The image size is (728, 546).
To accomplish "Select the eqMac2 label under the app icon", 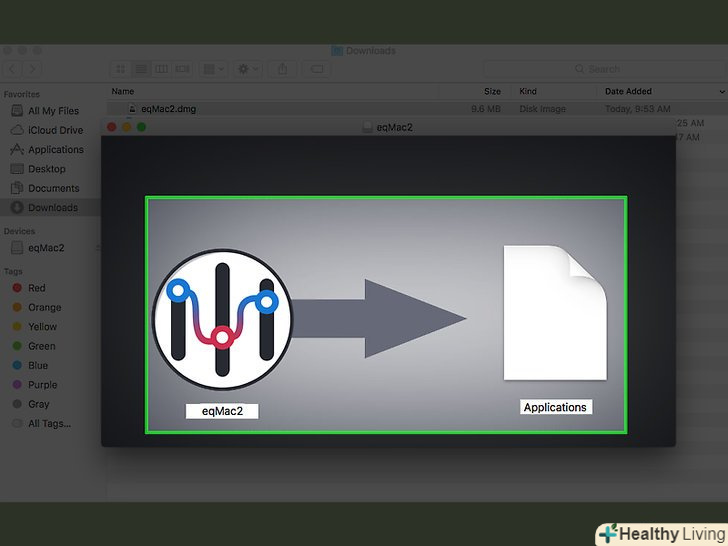I will [x=222, y=411].
